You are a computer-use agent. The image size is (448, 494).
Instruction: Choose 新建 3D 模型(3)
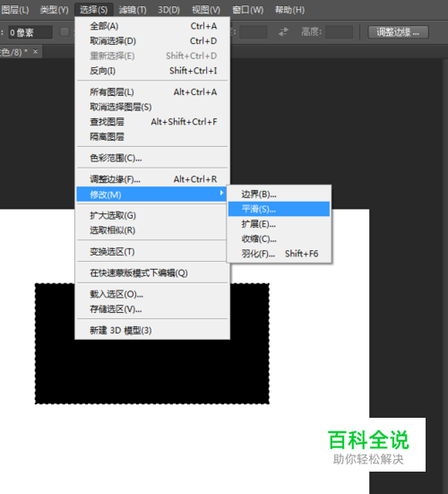pos(152,330)
